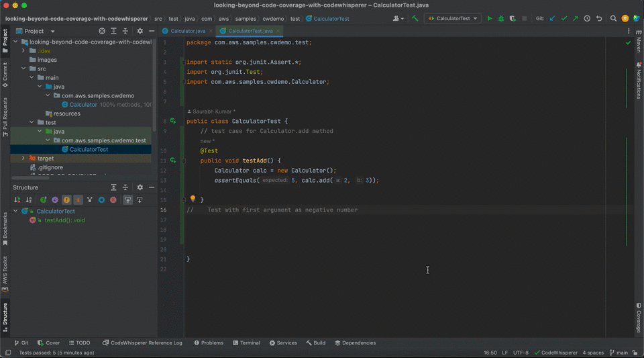Click Git Commit checkmark icon
The height and width of the screenshot is (358, 644).
pyautogui.click(x=564, y=19)
